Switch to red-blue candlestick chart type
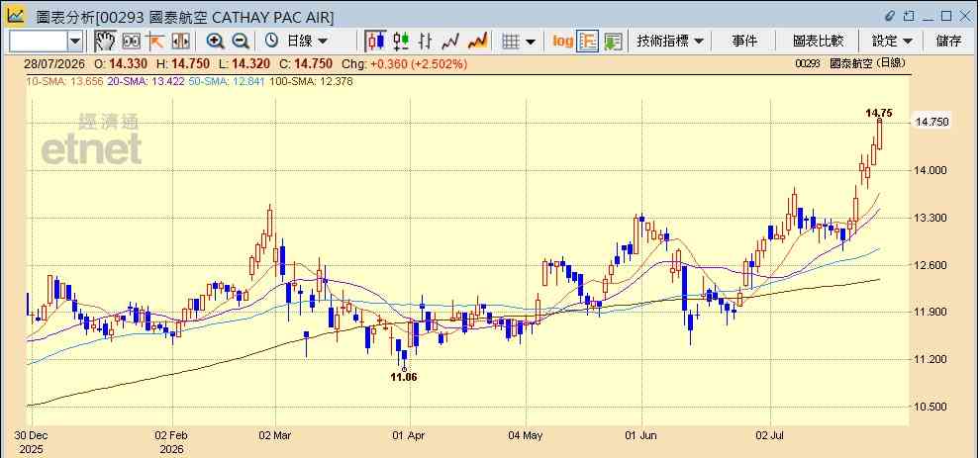Viewport: 980px width, 458px height. pos(375,42)
